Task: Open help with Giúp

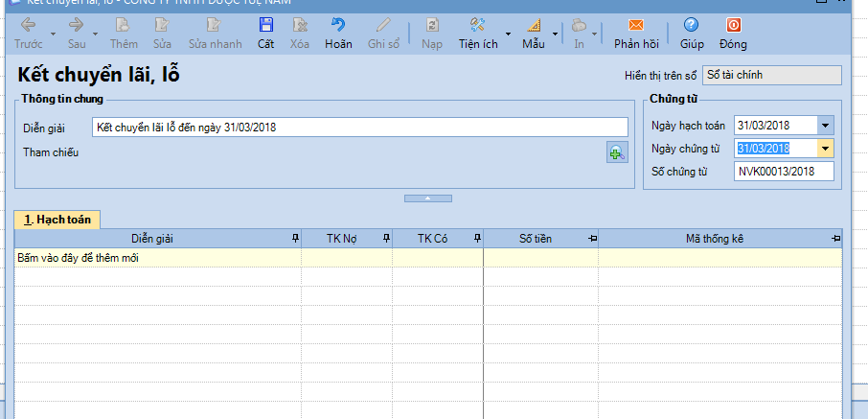Action: 692,34
